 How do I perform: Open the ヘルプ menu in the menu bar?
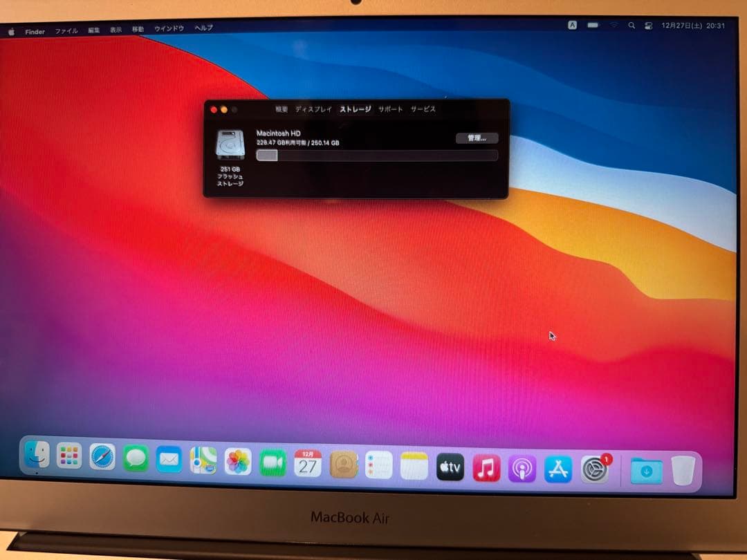(x=201, y=28)
